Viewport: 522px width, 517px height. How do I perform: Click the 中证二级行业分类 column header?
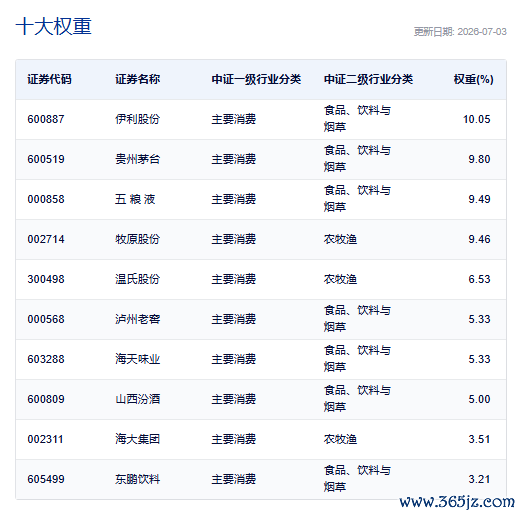click(368, 79)
